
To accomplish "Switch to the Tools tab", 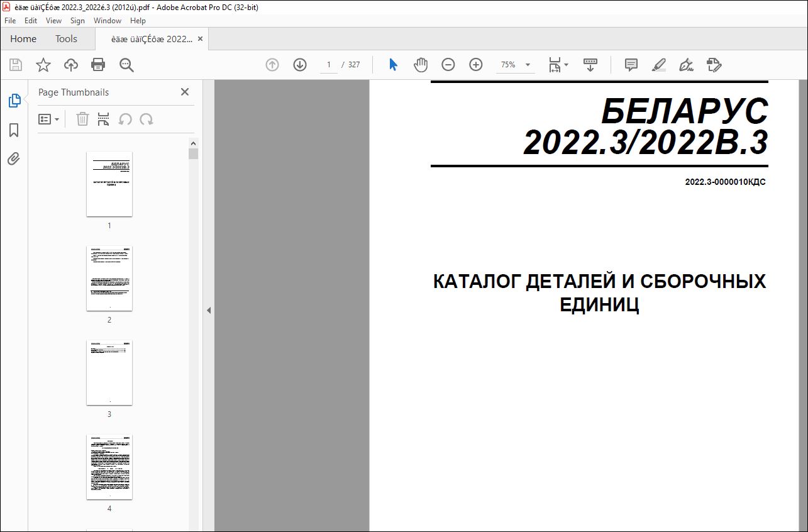I will coord(66,39).
